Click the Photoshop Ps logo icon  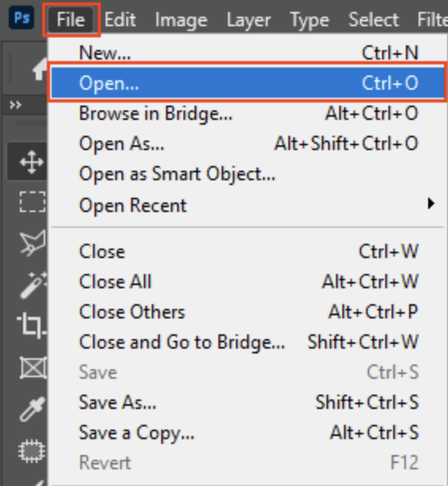[21, 18]
